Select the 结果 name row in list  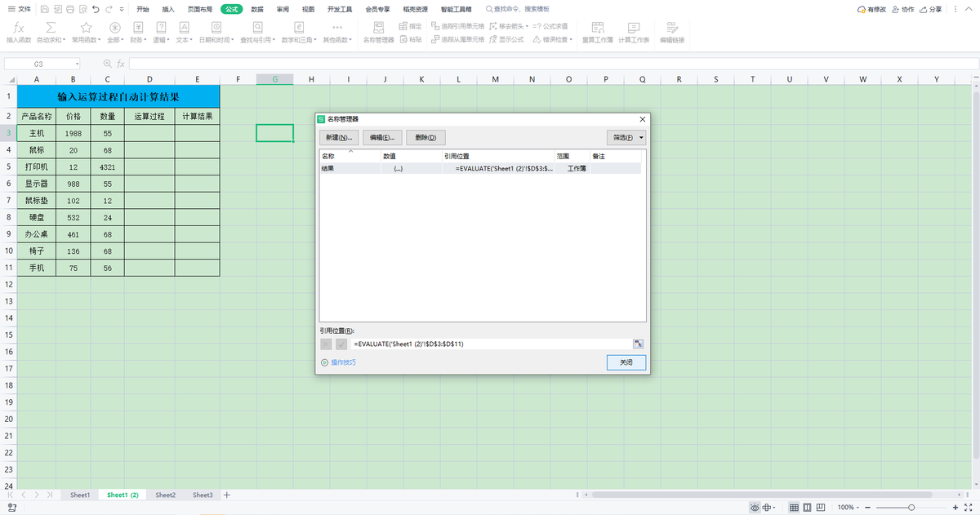click(480, 168)
